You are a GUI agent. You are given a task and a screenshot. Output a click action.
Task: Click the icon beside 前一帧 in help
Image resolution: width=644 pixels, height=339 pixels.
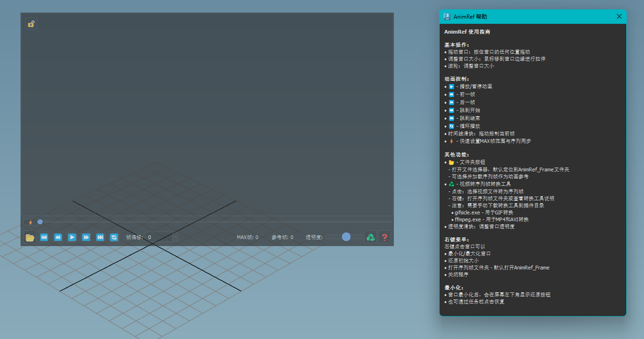(451, 94)
